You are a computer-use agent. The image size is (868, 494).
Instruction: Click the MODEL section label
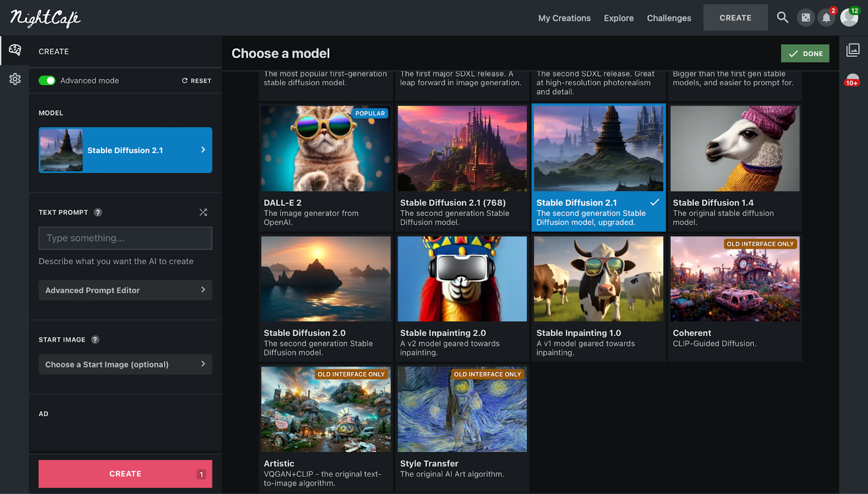click(51, 113)
